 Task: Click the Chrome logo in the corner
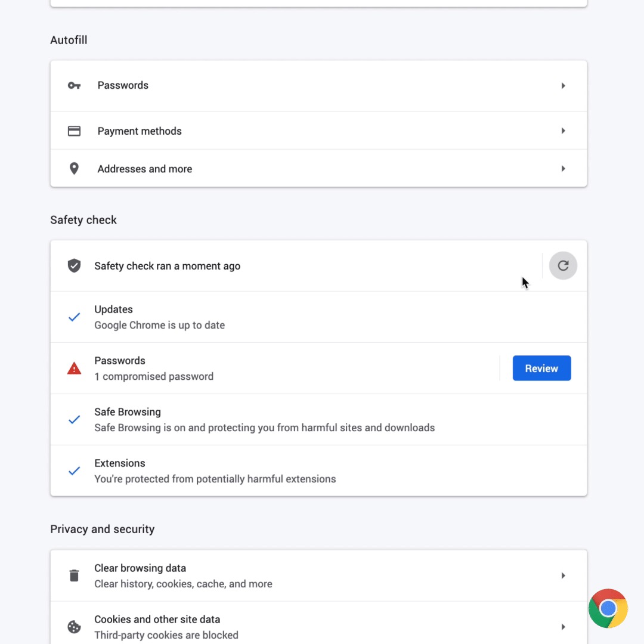click(x=608, y=608)
